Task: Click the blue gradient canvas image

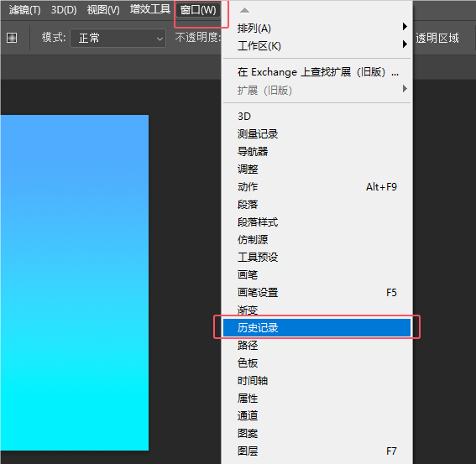Action: tap(75, 283)
